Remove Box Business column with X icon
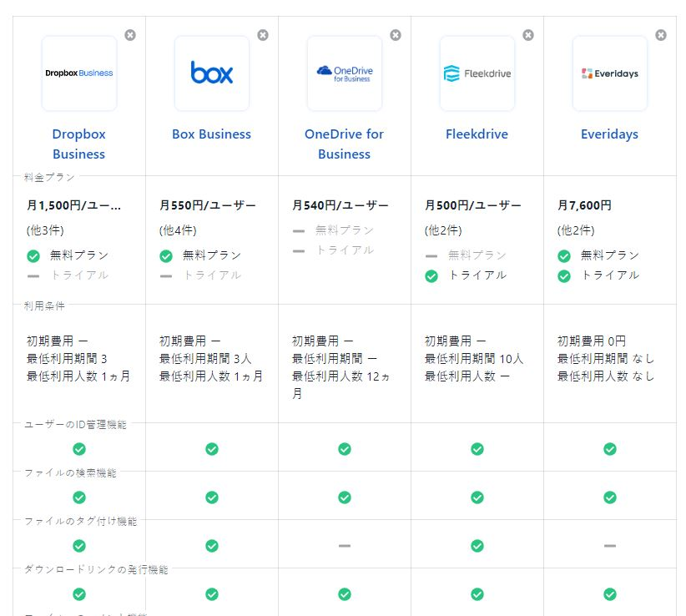The image size is (686, 616). (x=263, y=35)
